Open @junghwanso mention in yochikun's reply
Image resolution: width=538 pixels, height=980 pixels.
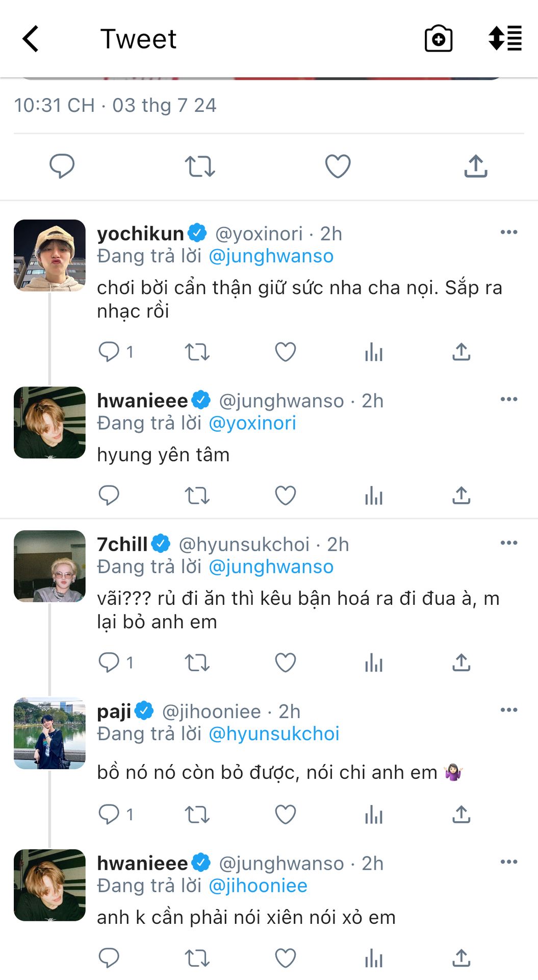click(x=271, y=256)
